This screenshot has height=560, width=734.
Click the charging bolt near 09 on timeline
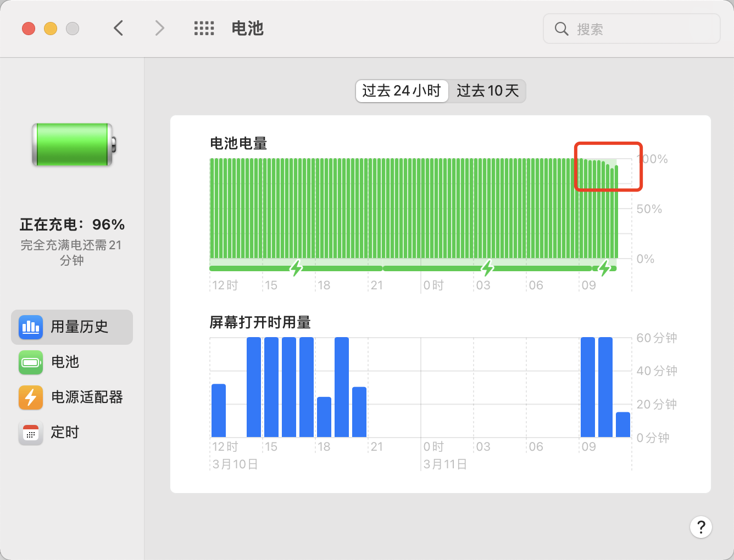click(x=604, y=268)
